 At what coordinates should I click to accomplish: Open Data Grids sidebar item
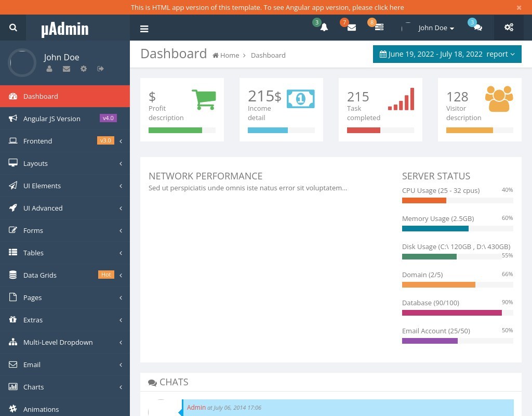coord(65,275)
